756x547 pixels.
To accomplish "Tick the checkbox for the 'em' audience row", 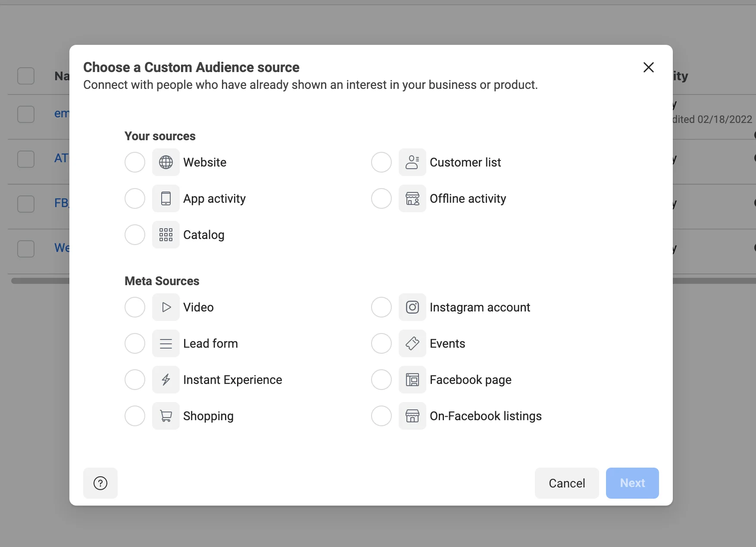I will coord(26,114).
